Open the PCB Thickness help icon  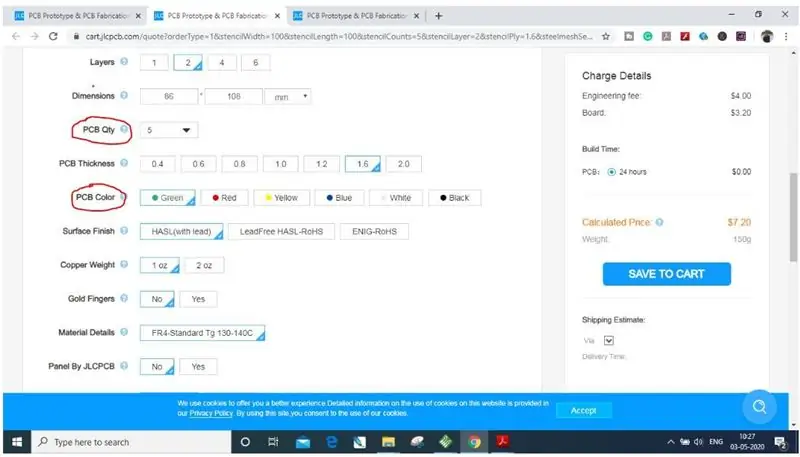[x=124, y=163]
